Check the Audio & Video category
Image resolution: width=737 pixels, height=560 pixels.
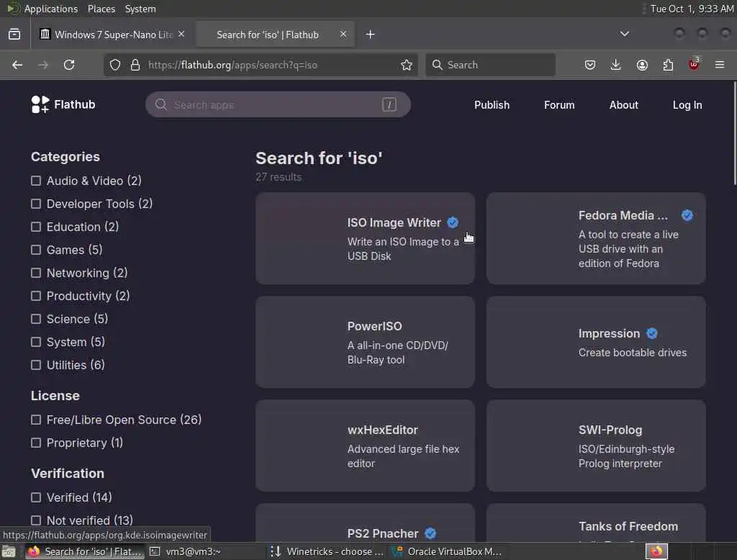[x=36, y=181]
